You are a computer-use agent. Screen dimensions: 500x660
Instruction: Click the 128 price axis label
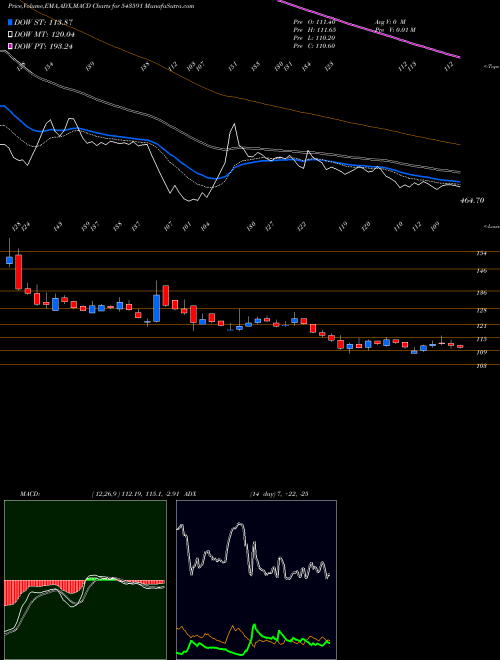point(482,311)
